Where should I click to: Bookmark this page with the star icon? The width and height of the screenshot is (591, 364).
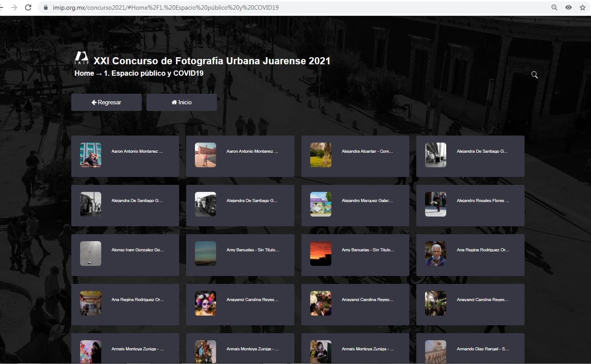click(583, 7)
